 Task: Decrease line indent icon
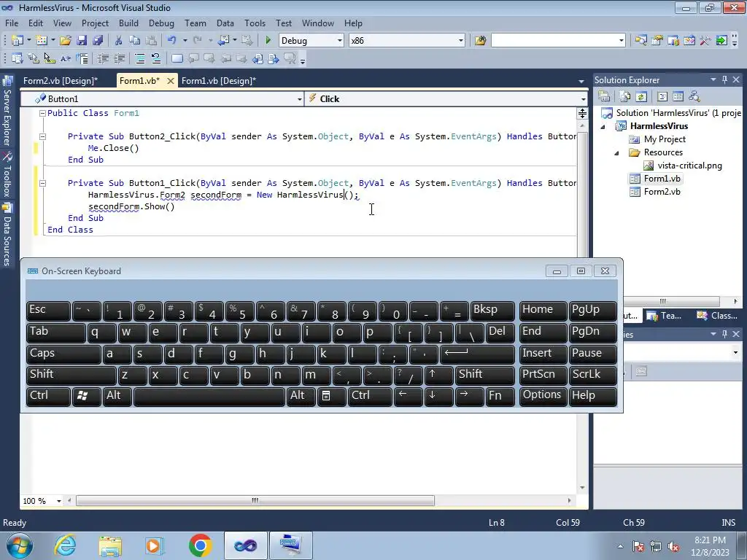(103, 58)
